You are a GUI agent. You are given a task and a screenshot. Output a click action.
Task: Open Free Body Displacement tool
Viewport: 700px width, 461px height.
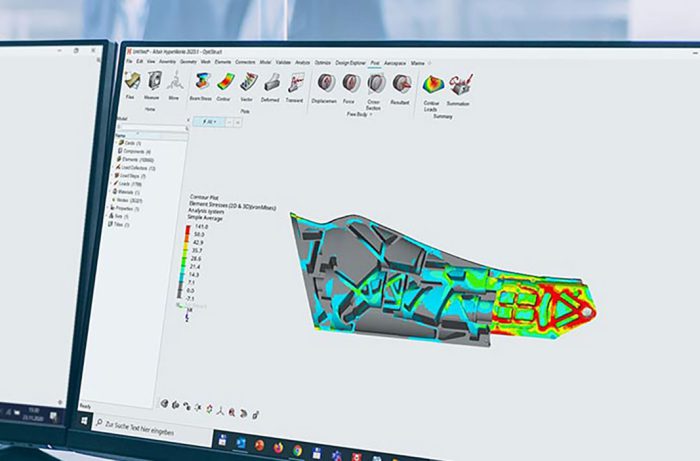pos(325,84)
